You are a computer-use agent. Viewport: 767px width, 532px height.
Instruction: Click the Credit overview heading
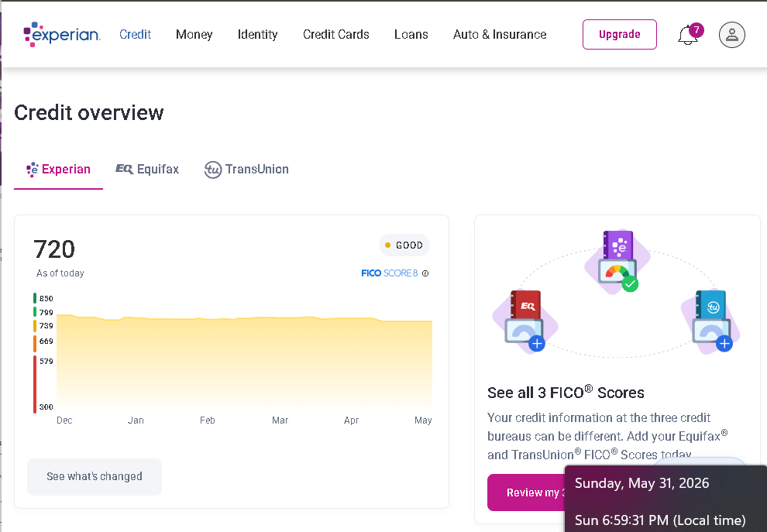click(88, 112)
